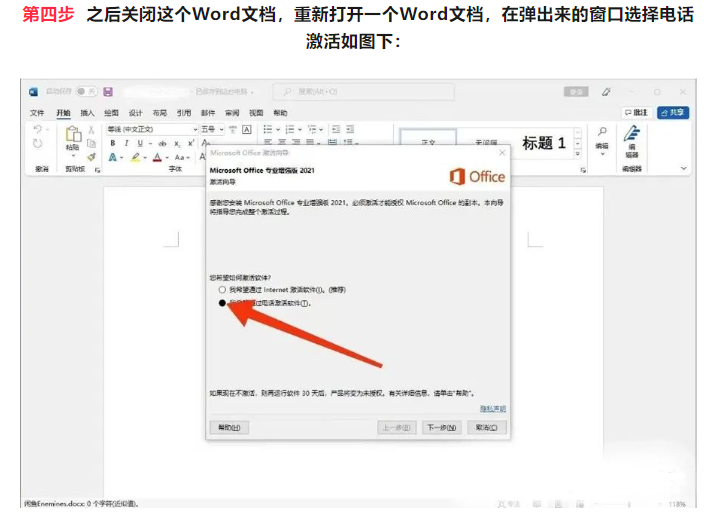Toggle the AutoSave switch

(85, 91)
